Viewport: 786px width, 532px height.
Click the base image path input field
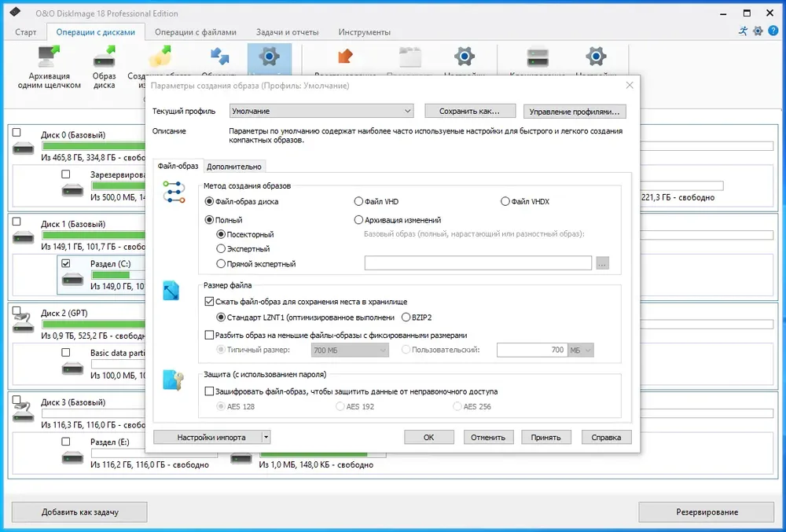pos(478,263)
